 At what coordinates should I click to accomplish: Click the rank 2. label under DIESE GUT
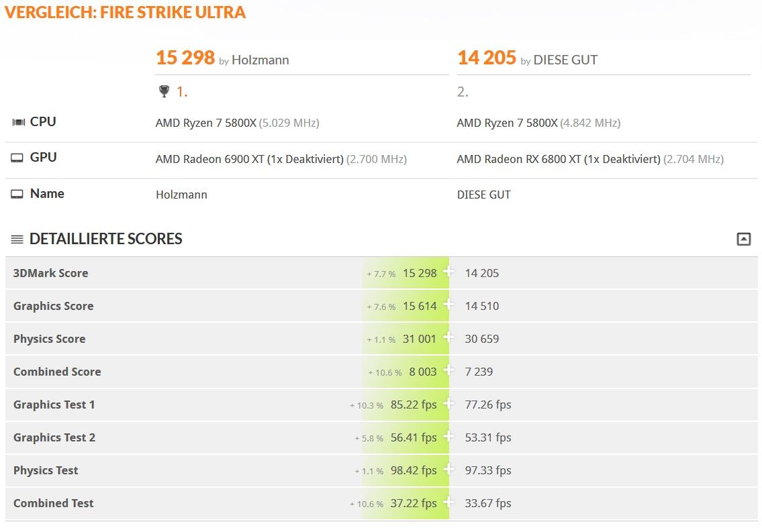click(463, 92)
